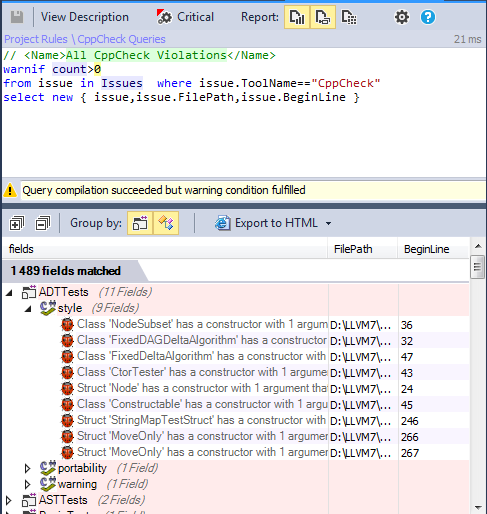Sort by the BeginLine column header
The image size is (487, 514).
tap(427, 249)
